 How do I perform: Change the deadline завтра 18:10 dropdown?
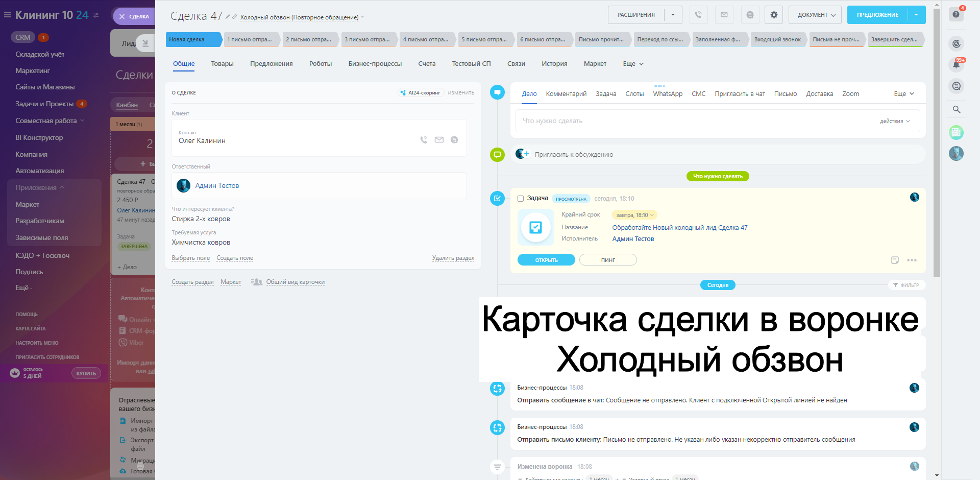tap(634, 215)
